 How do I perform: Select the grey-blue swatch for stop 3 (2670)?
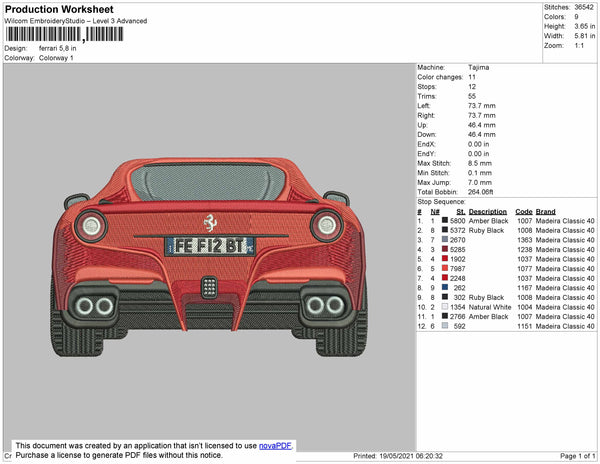(445, 239)
